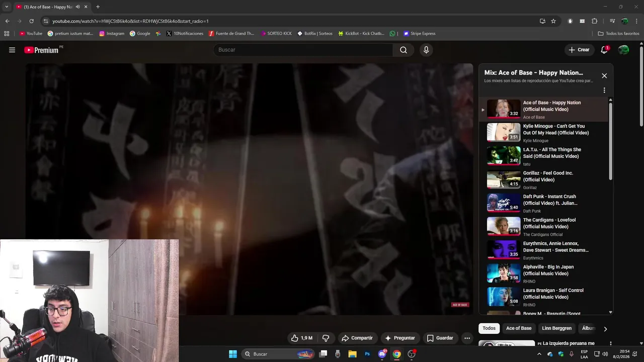The image size is (644, 362).
Task: Open the Windows Start menu
Action: 233,354
